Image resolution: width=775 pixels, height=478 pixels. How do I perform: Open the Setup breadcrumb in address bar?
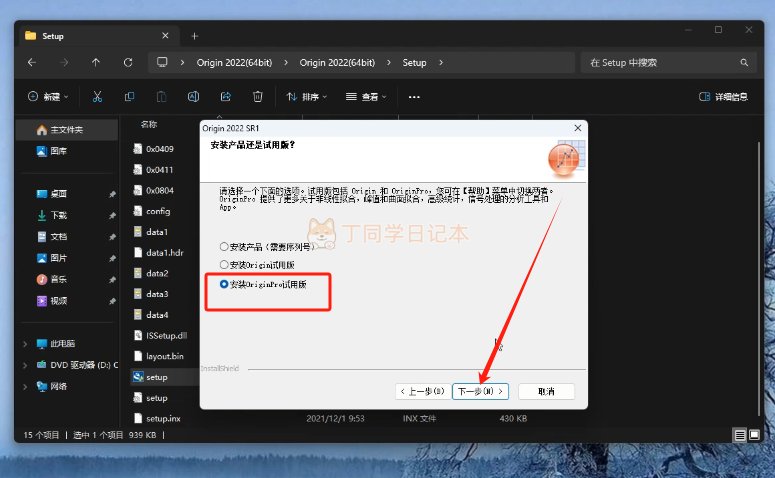[x=414, y=62]
